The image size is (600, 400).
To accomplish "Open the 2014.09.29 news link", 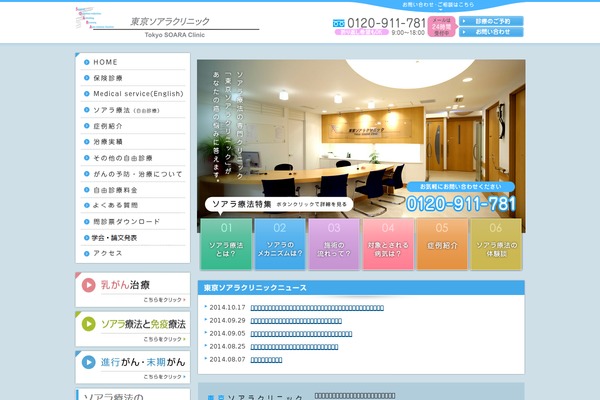I will (296, 321).
